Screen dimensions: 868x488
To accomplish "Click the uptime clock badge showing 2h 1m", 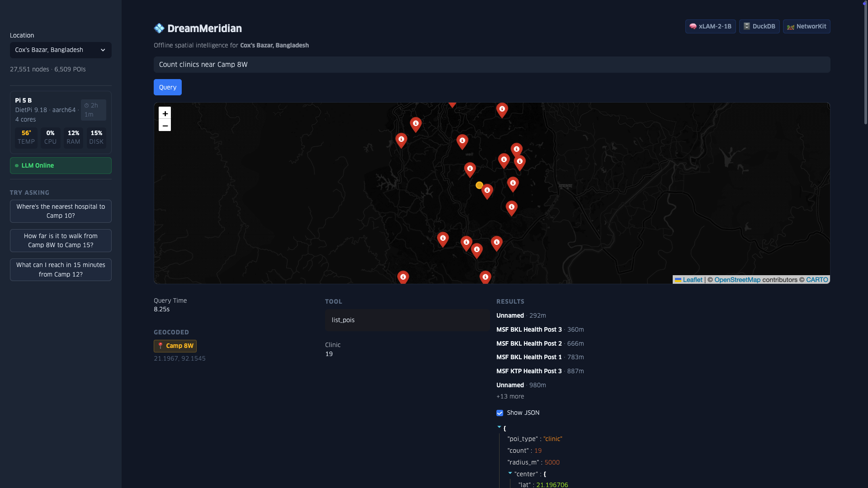I will coord(93,110).
